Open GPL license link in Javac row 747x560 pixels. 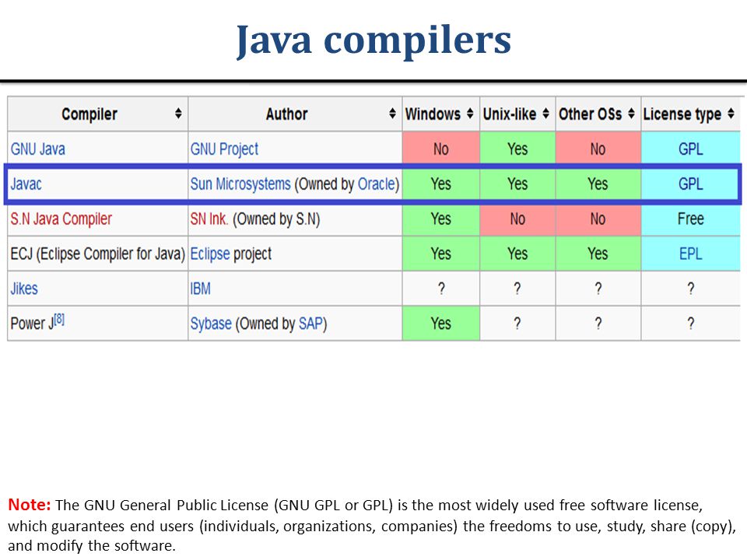click(691, 184)
